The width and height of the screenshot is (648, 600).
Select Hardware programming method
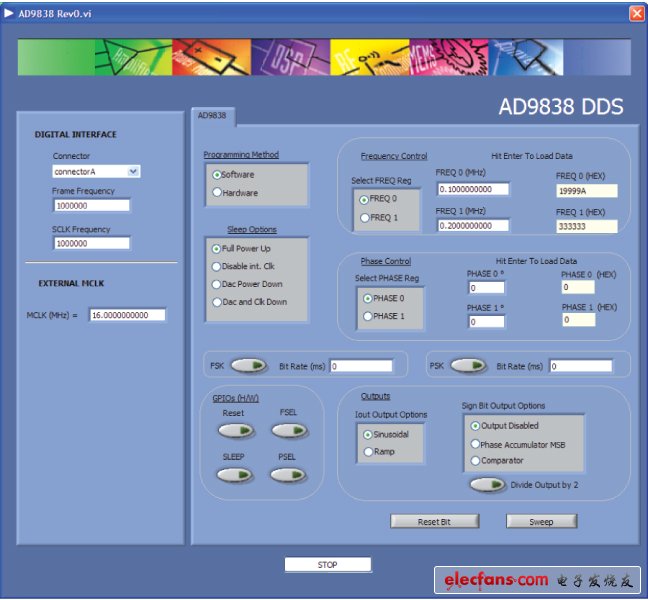[217, 193]
